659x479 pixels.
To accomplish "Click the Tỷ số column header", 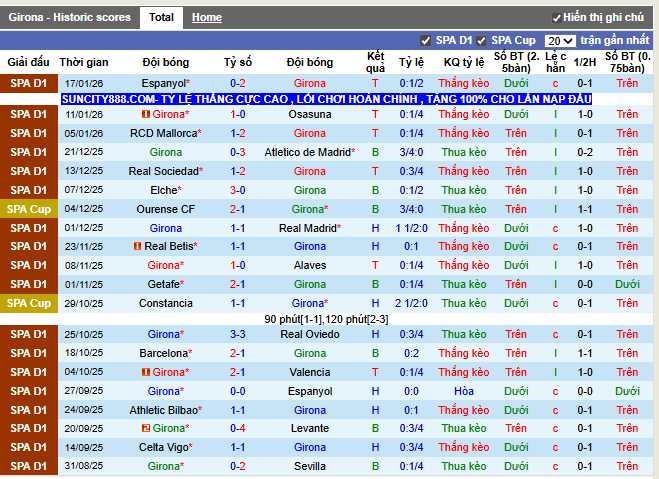I will 238,62.
